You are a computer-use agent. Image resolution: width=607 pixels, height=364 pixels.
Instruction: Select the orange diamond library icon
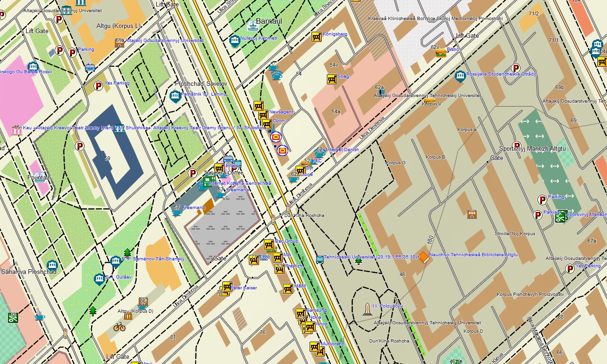coord(423,257)
